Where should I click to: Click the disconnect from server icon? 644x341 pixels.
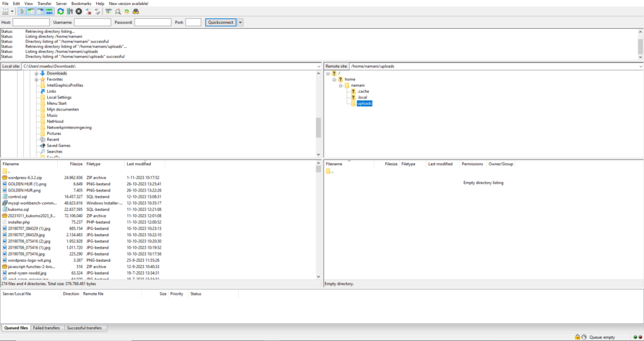pyautogui.click(x=88, y=11)
